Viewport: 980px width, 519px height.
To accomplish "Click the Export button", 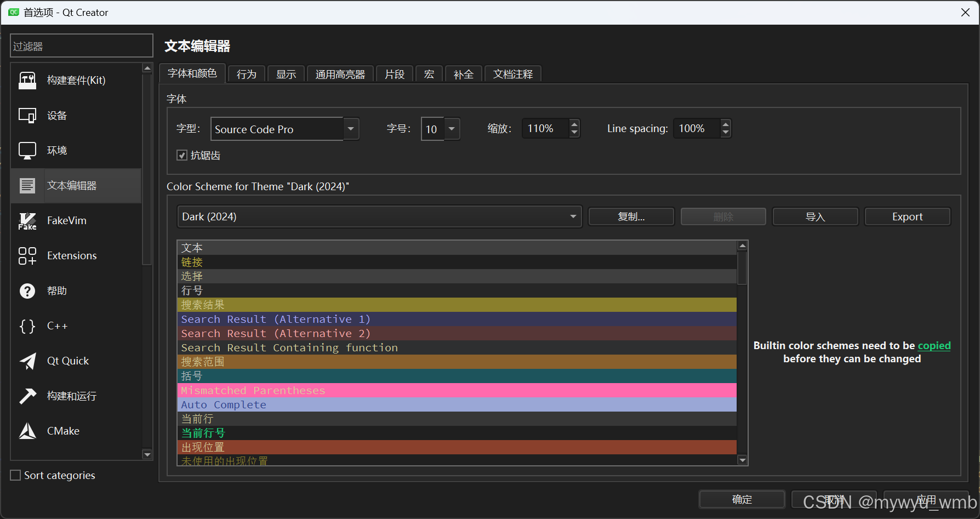I will click(x=907, y=216).
